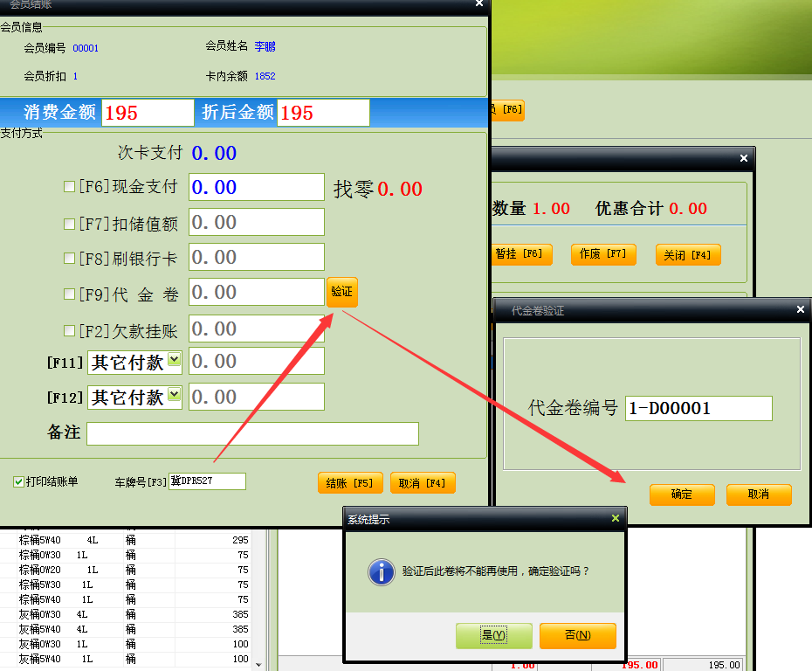
Task: Uncheck the print checkout receipt checkbox
Action: pyautogui.click(x=18, y=482)
